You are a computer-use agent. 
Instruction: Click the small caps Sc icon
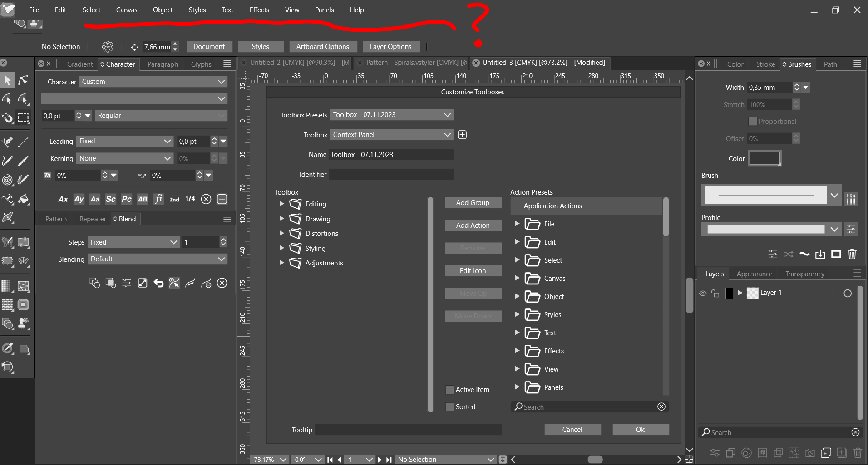pyautogui.click(x=110, y=199)
